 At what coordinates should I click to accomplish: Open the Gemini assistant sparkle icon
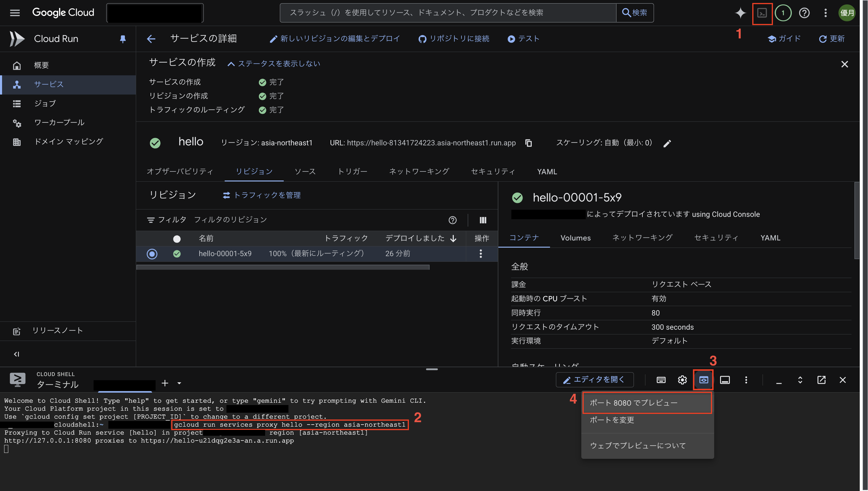pos(741,13)
